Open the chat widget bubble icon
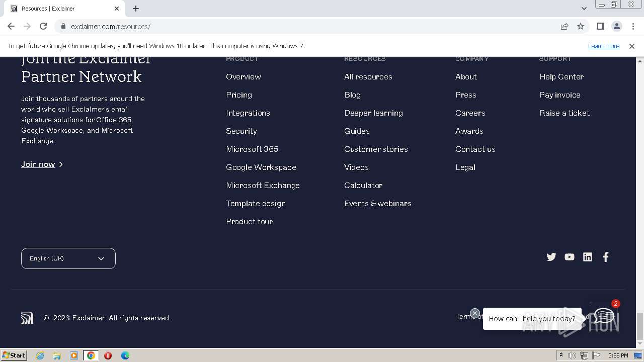 point(603,316)
